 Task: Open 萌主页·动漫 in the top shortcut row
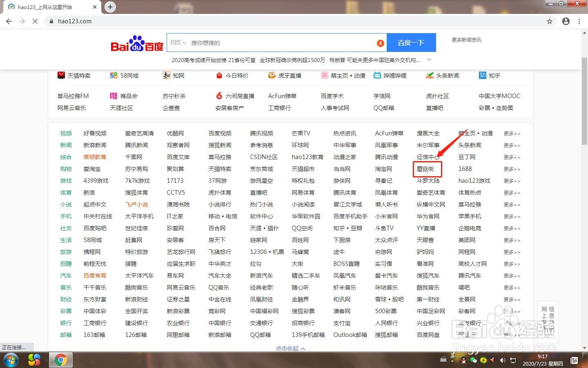tap(343, 76)
